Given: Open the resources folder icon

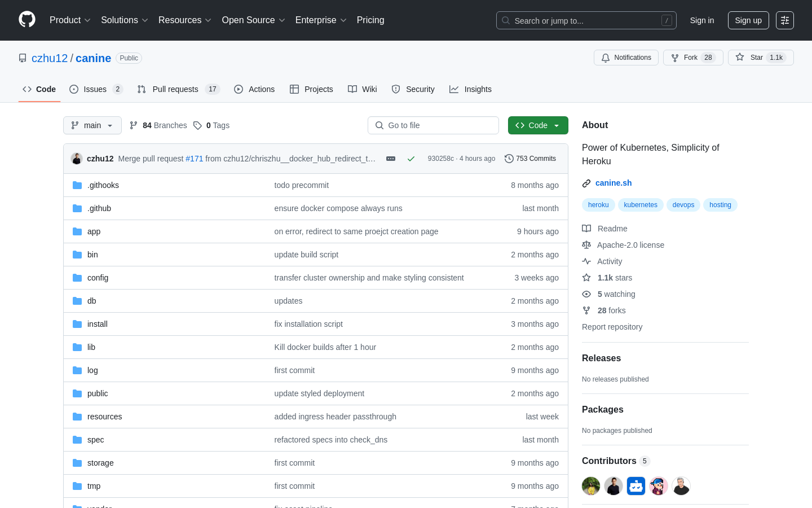Looking at the screenshot, I should pyautogui.click(x=77, y=417).
